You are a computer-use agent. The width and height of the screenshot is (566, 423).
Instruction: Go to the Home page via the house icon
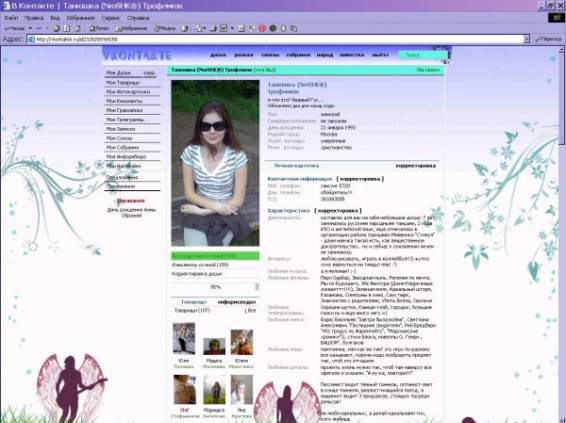[77, 28]
